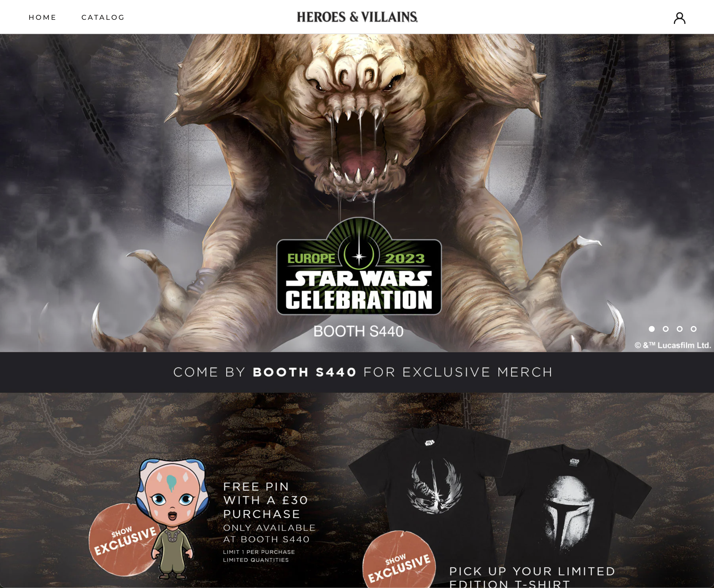The image size is (714, 588).
Task: Click the Free Pin With £30 Purchase text
Action: [x=265, y=500]
